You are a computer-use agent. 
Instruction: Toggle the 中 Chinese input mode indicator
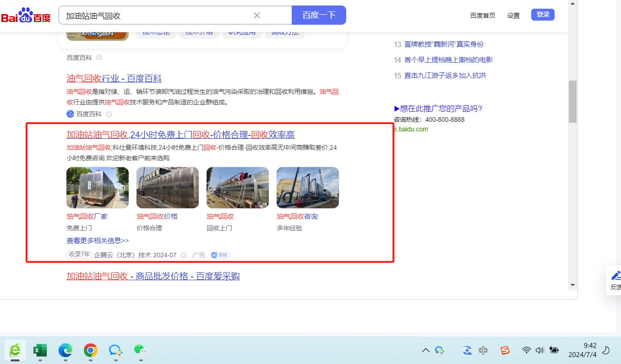click(x=483, y=350)
